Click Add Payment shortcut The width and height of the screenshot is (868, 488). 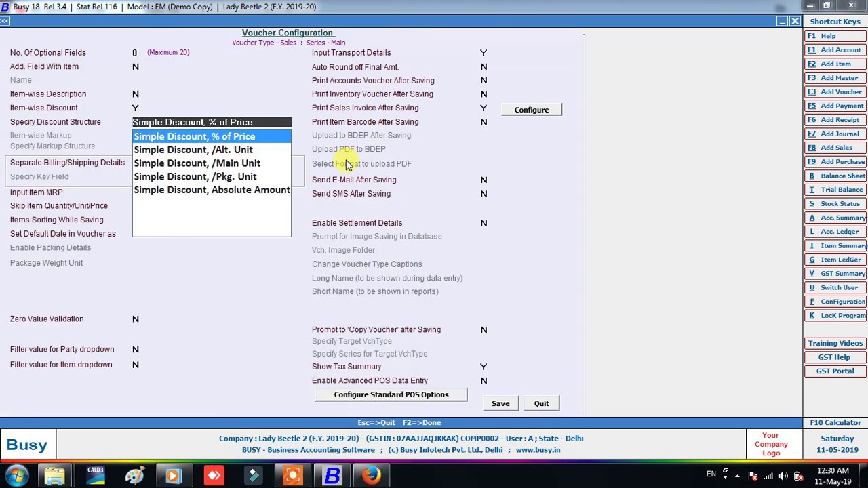(835, 106)
